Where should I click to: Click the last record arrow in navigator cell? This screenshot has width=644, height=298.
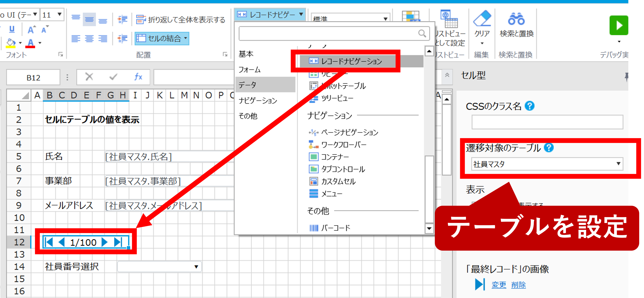pyautogui.click(x=118, y=242)
